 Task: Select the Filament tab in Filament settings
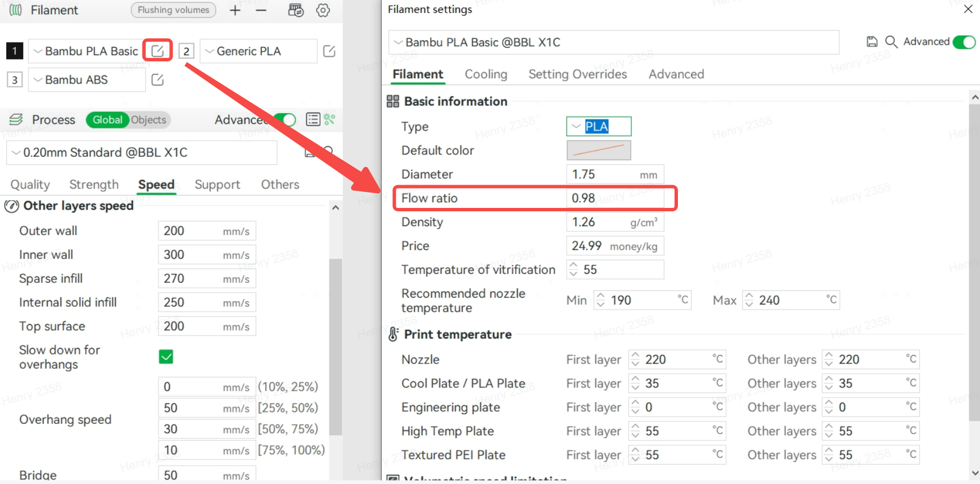click(x=418, y=74)
